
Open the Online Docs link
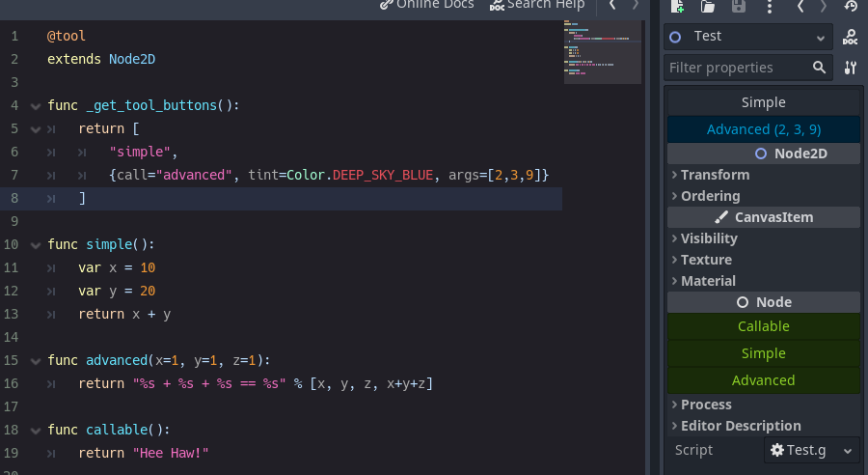427,5
